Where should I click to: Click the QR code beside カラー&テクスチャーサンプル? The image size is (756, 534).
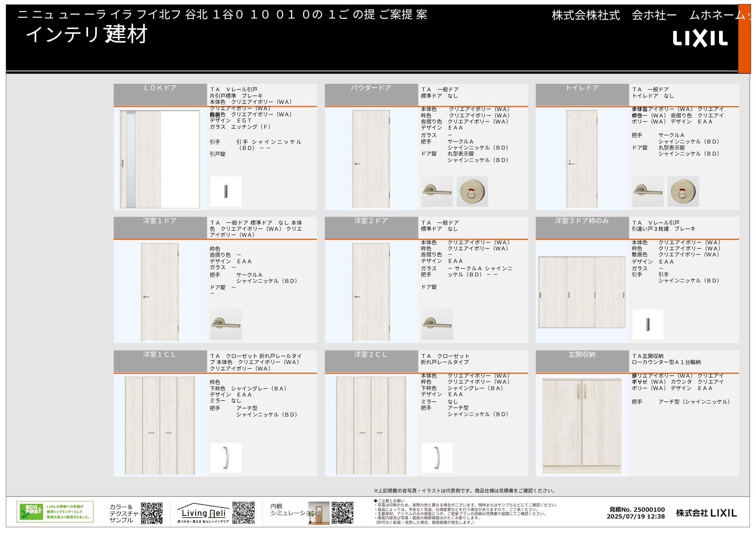[x=152, y=513]
